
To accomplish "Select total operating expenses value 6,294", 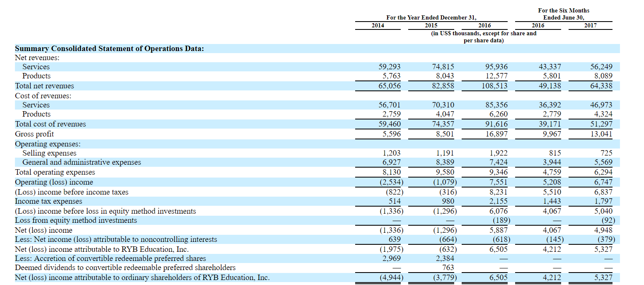I will point(603,172).
